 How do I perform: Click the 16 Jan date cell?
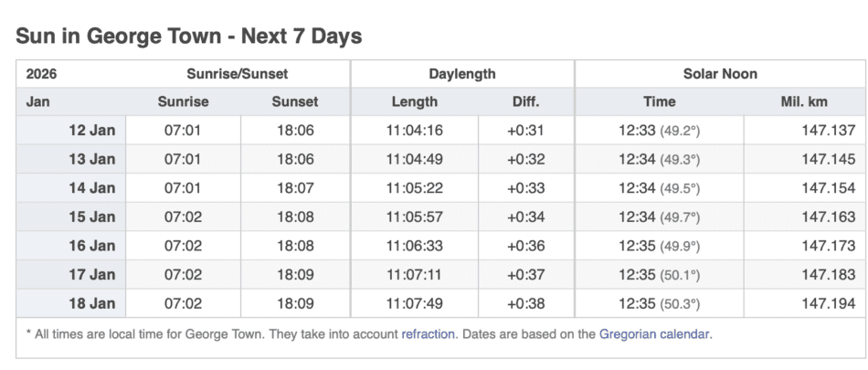tap(91, 247)
